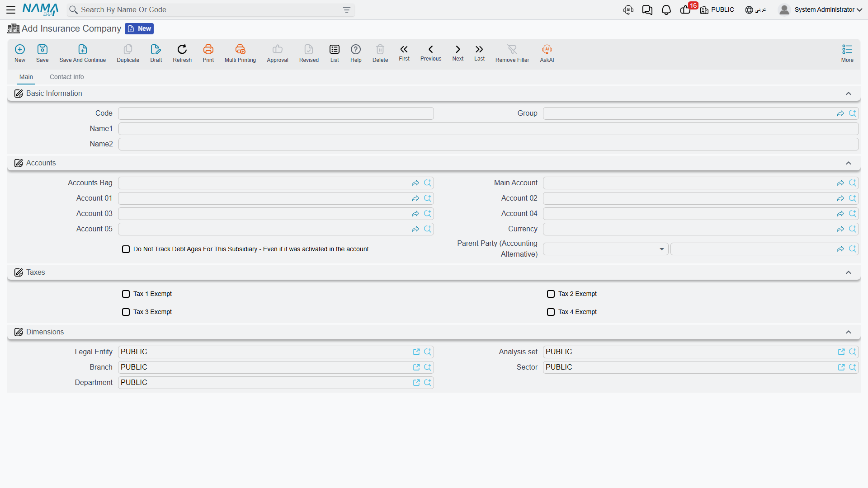Open lookup search for Account 03

[428, 214]
